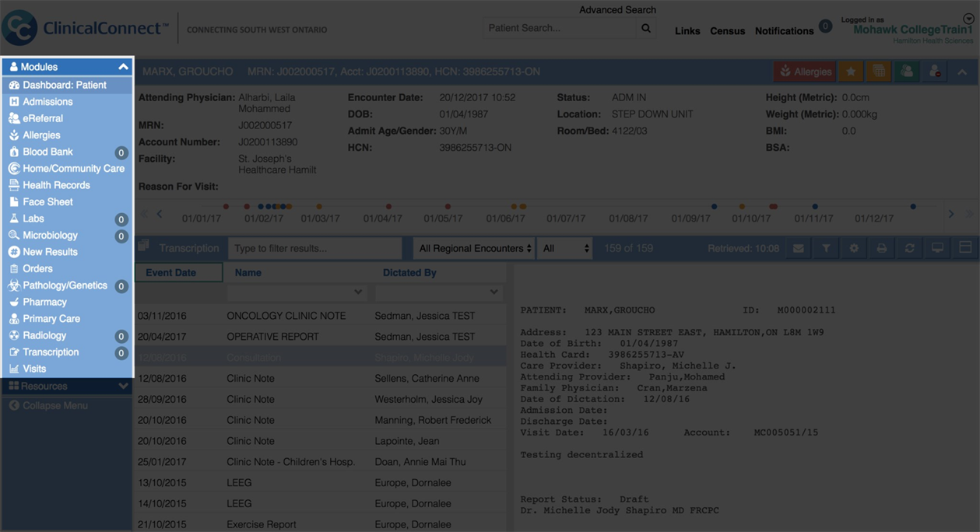Click the Health Records icon in sidebar
The image size is (980, 532).
click(x=14, y=185)
